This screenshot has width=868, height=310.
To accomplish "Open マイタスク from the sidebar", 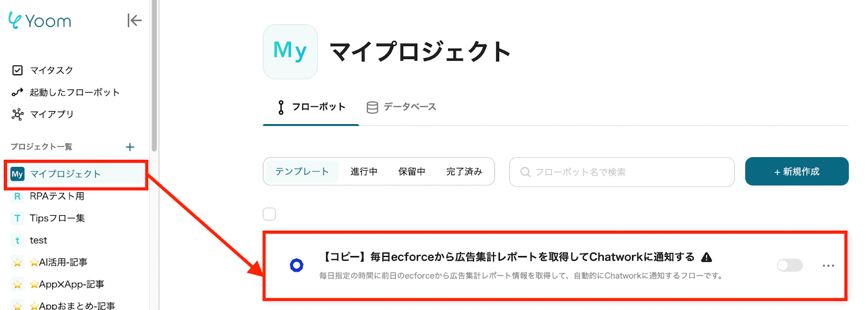I will (x=51, y=70).
